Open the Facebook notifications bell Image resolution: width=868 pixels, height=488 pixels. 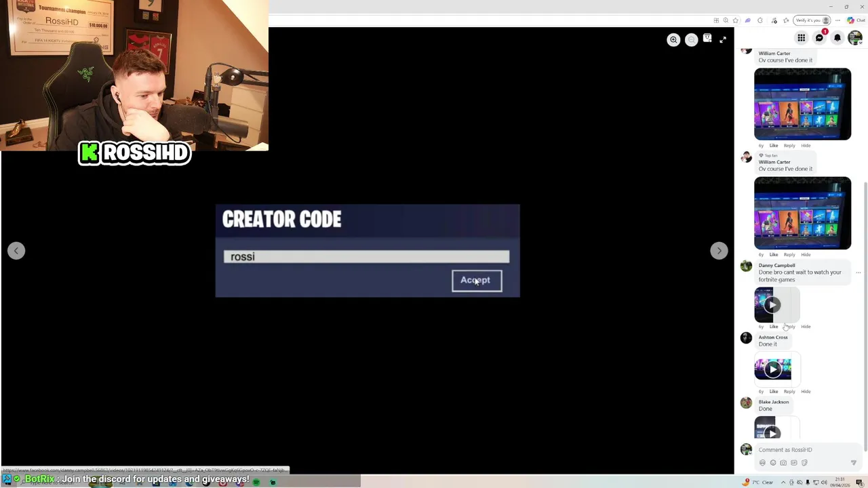[837, 38]
